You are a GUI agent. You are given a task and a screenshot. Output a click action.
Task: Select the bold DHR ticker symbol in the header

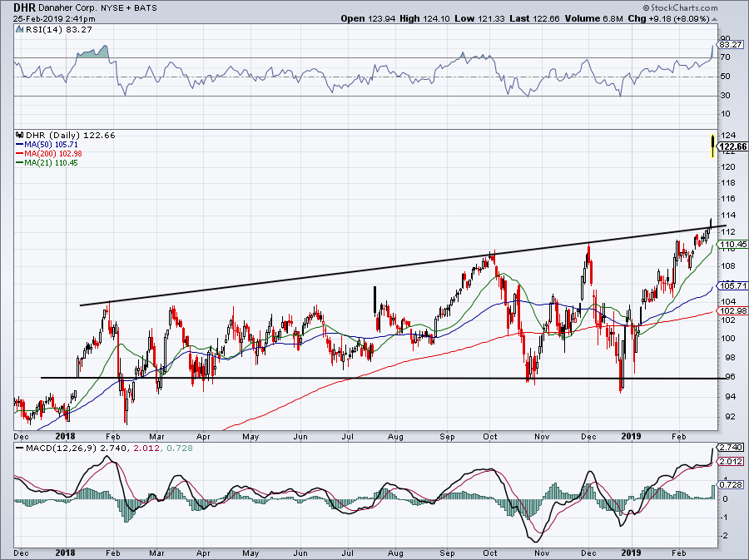24,7
